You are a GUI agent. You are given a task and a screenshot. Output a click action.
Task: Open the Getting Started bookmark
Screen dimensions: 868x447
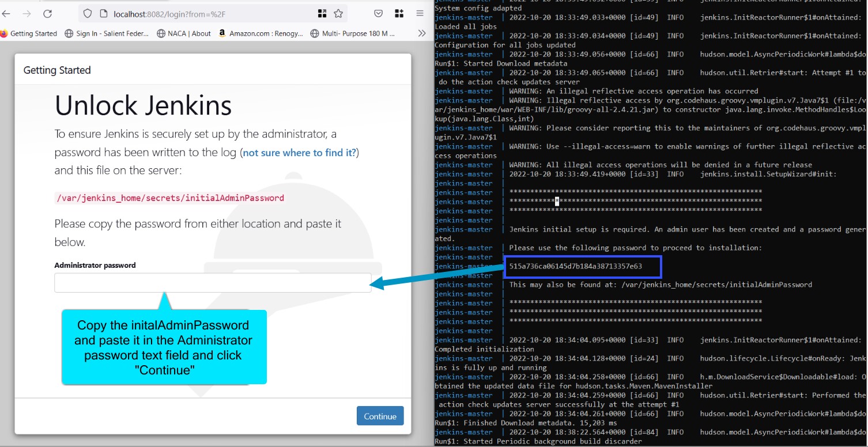click(29, 33)
